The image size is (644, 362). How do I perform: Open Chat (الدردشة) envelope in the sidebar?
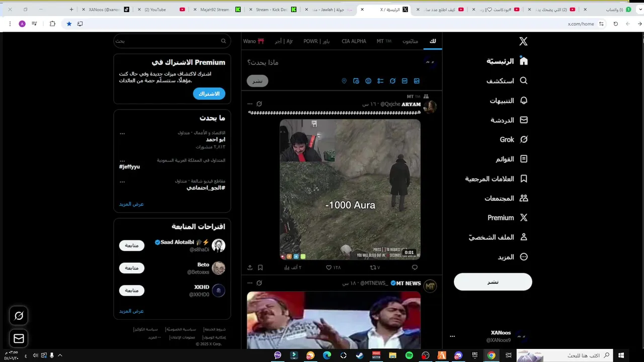click(509, 120)
